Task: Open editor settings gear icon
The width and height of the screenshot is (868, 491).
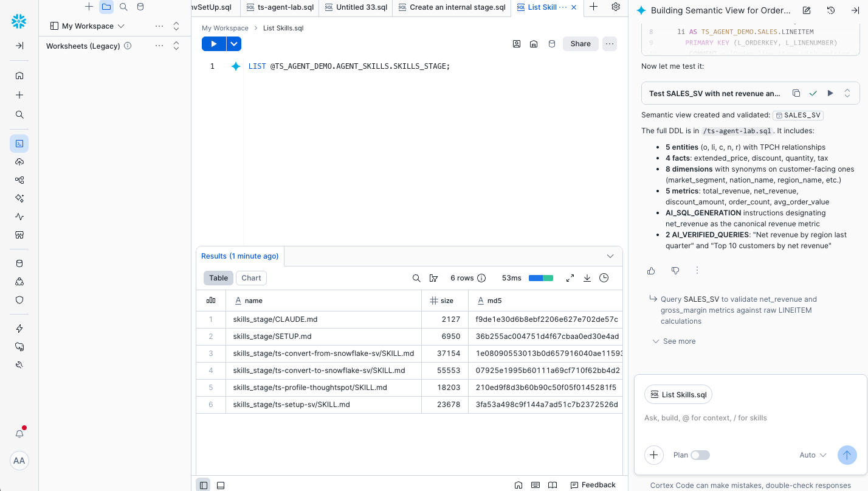Action: click(616, 7)
